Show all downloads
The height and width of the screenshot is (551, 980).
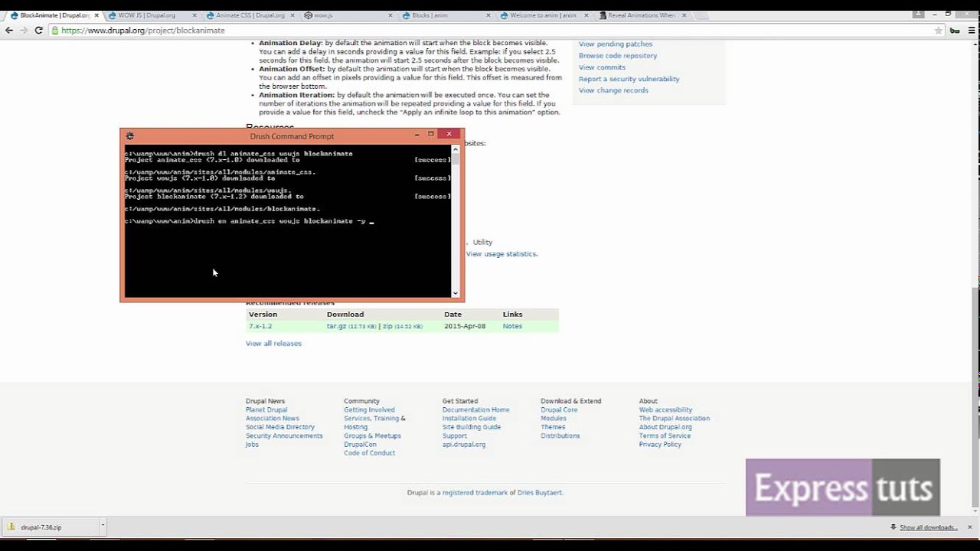[x=928, y=527]
